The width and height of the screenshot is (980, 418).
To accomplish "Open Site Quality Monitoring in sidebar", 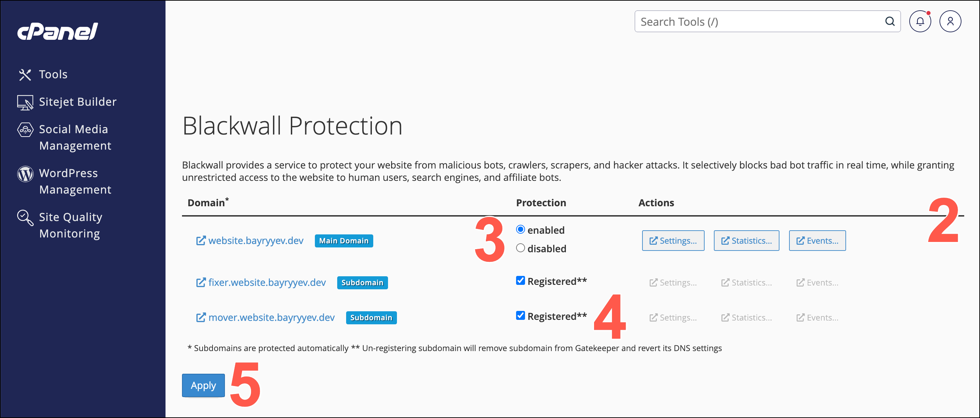I will pos(70,225).
